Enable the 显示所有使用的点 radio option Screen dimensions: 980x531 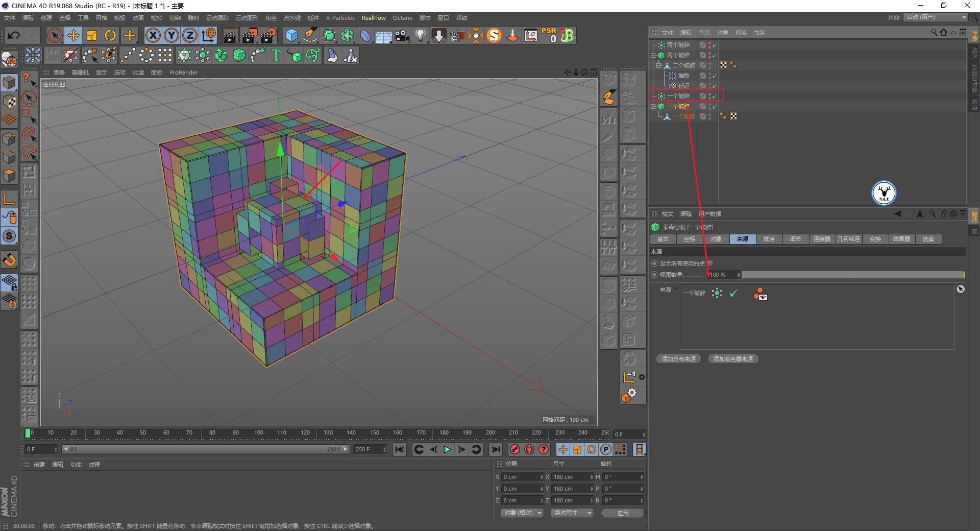(x=654, y=263)
